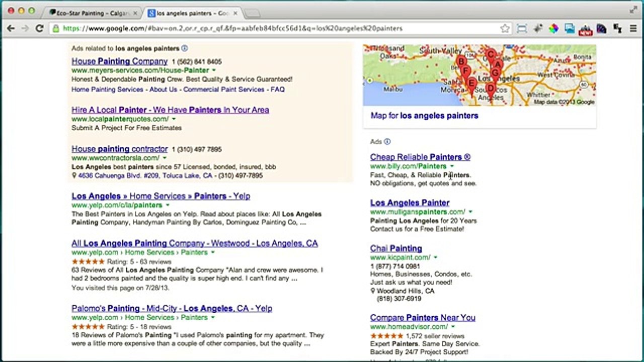Expand dropdown arrow next to homeadvisor.com
Image resolution: width=644 pixels, height=362 pixels.
click(453, 327)
